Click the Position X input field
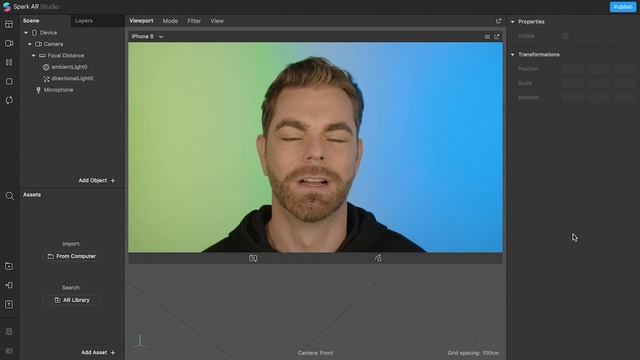The width and height of the screenshot is (640, 360). [x=573, y=69]
